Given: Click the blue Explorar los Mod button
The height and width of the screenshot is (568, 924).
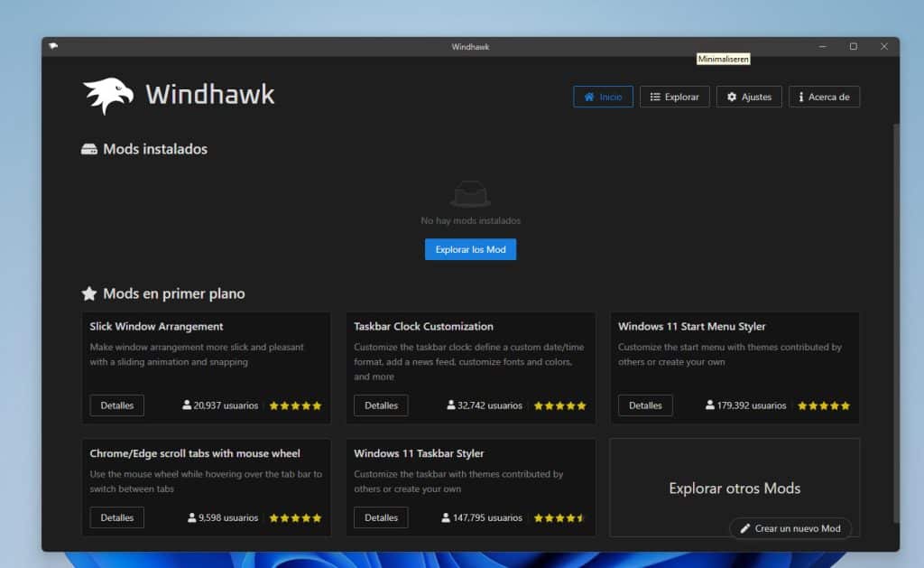Looking at the screenshot, I should coord(470,249).
